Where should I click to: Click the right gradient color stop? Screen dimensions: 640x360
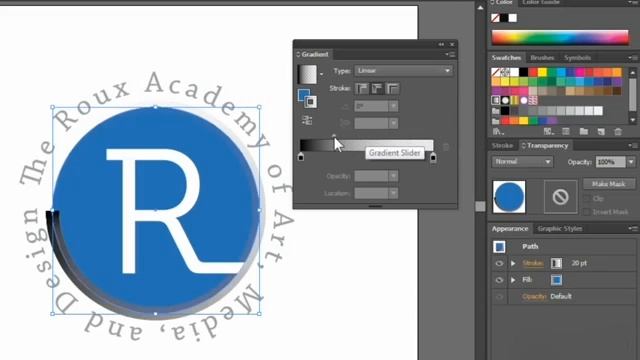point(433,157)
